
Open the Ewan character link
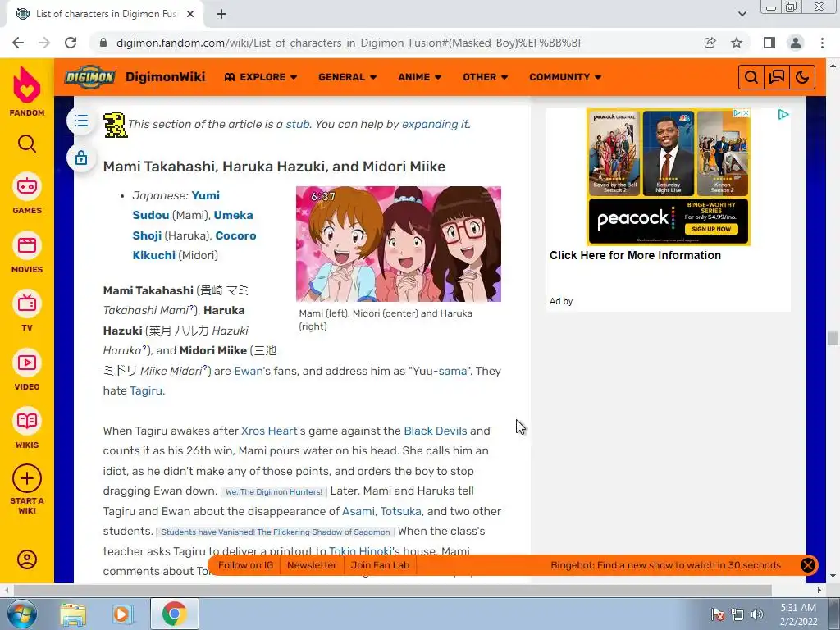(248, 372)
